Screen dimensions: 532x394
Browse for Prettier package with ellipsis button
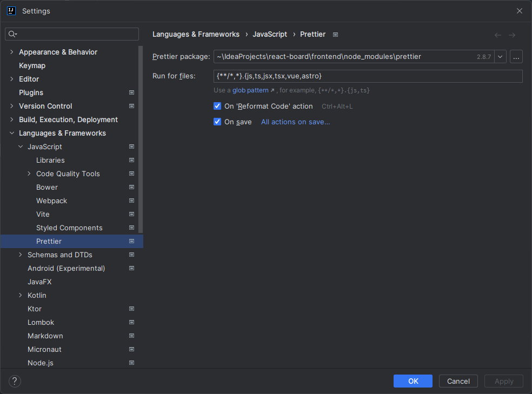point(516,57)
